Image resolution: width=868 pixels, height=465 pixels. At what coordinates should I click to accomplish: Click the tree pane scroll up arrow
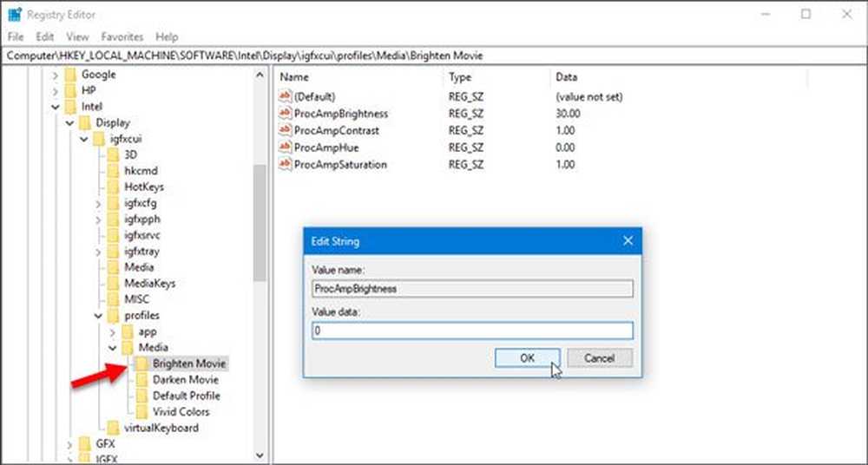pos(260,75)
